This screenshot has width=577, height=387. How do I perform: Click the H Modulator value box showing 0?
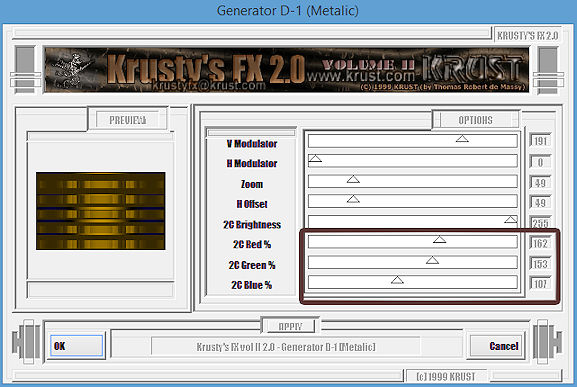click(x=540, y=162)
